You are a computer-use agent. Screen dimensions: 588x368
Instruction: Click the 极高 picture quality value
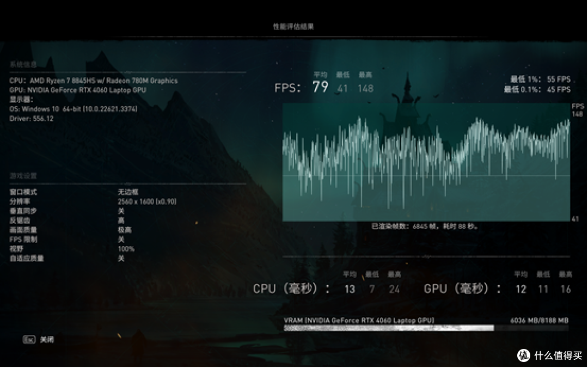coord(125,230)
